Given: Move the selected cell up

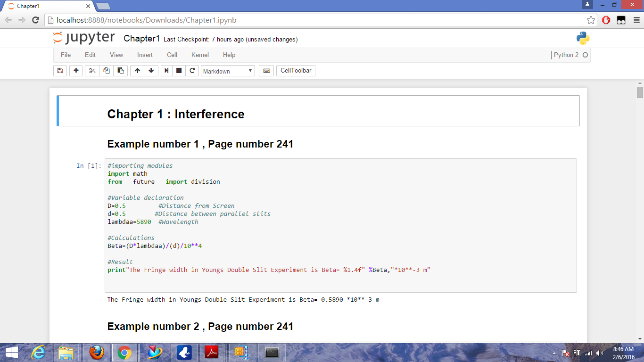Looking at the screenshot, I should click(x=137, y=71).
